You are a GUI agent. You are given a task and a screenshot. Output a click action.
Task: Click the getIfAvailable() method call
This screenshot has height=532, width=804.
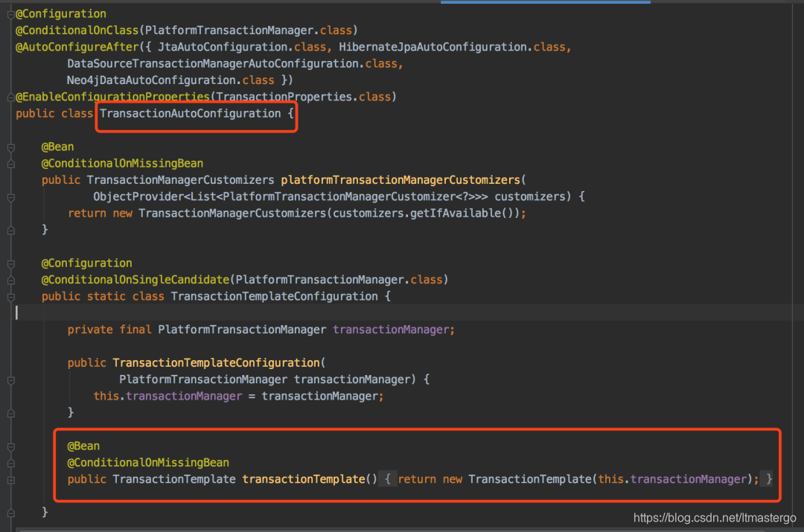click(459, 214)
